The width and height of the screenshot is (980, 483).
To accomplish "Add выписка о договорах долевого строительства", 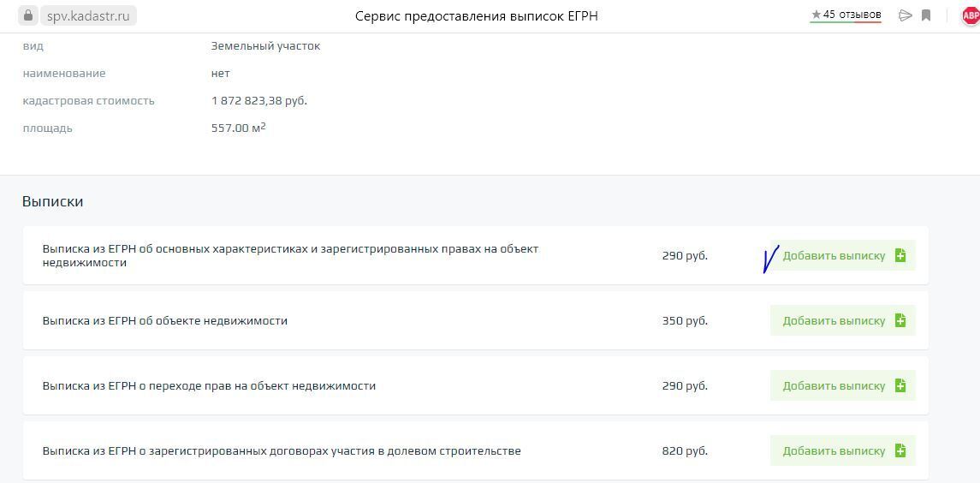I will (x=842, y=450).
